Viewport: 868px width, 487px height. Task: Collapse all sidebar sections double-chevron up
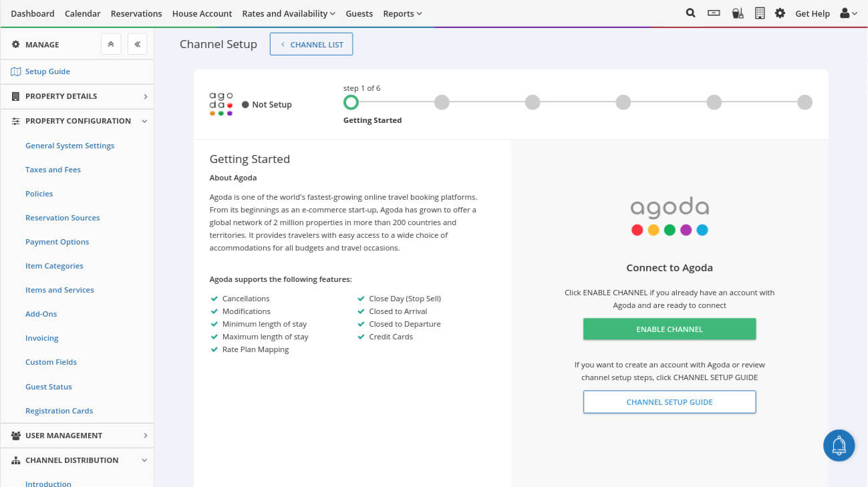click(111, 45)
